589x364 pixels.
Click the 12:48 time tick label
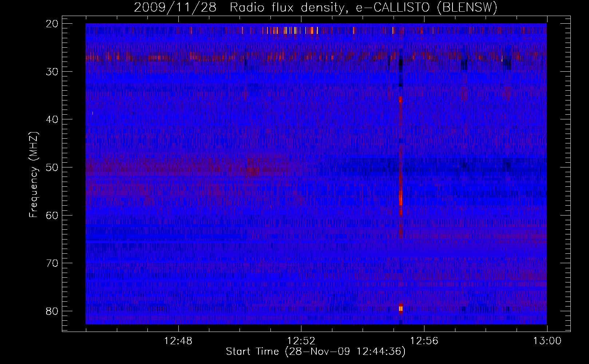pos(178,341)
